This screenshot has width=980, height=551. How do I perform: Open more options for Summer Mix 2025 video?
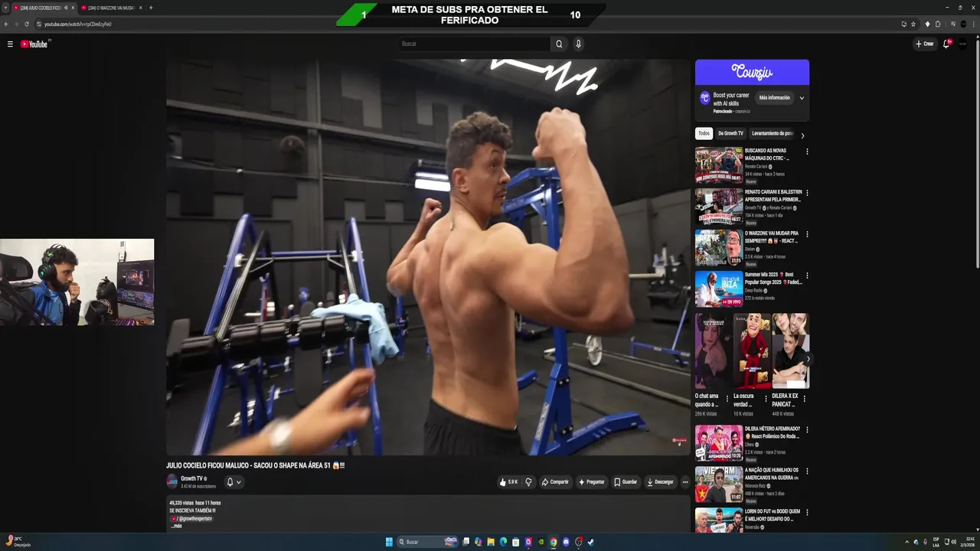807,275
